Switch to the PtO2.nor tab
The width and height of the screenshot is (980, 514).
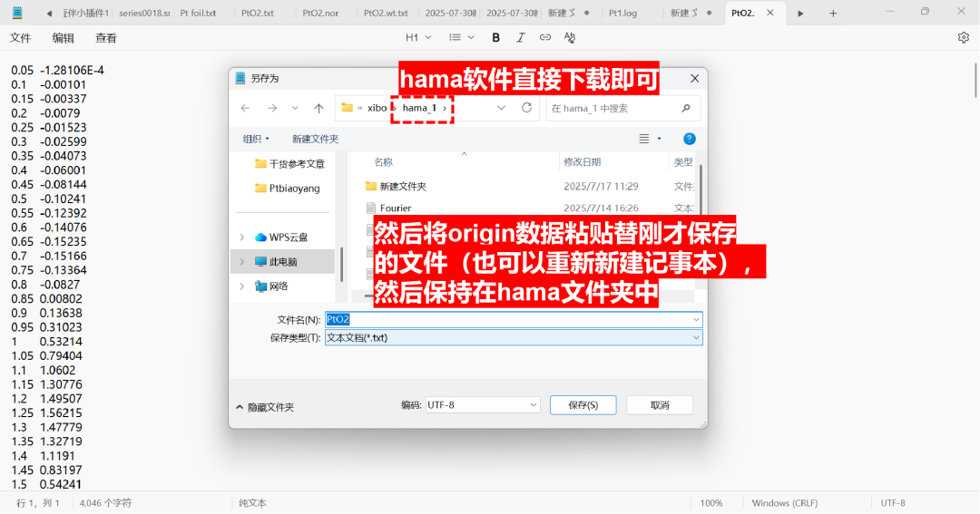[x=320, y=13]
